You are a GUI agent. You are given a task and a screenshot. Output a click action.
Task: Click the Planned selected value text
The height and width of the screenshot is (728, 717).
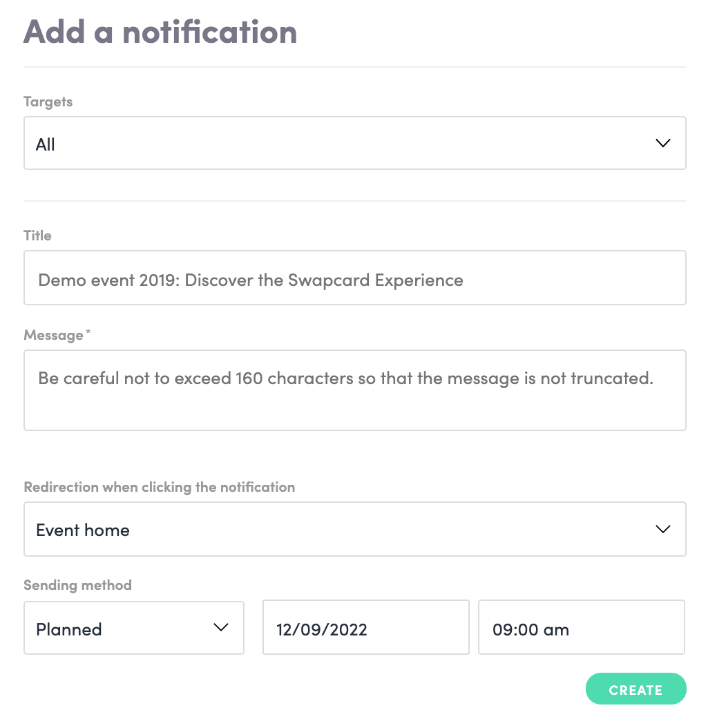click(x=69, y=629)
